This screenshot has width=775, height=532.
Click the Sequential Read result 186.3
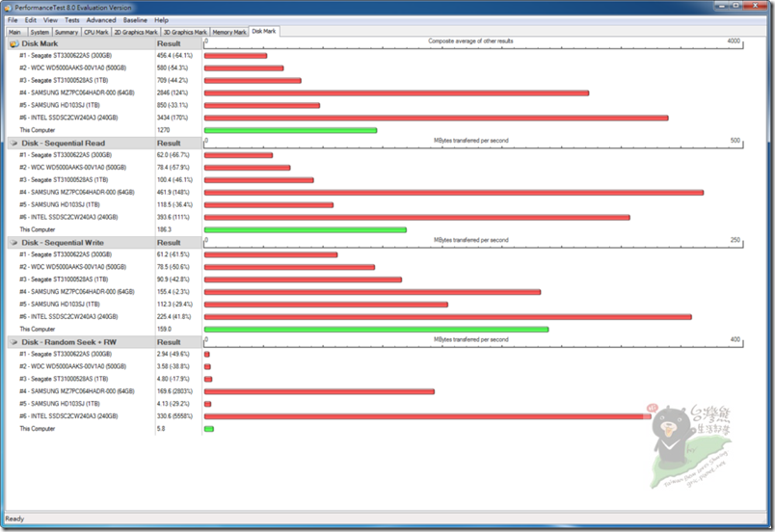(x=164, y=229)
